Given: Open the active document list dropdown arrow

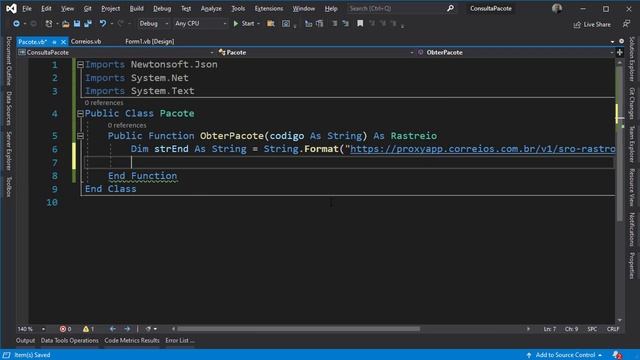Looking at the screenshot, I should pyautogui.click(x=612, y=42).
